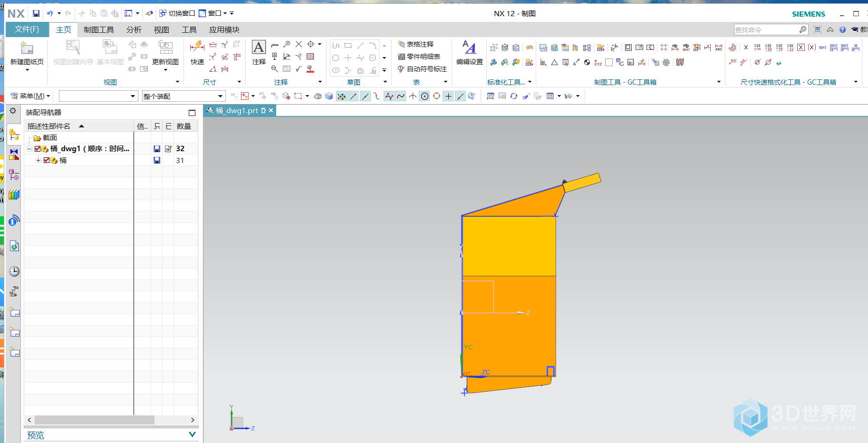Click the boxed X dimension format icon
This screenshot has width=868, height=443.
(801, 48)
